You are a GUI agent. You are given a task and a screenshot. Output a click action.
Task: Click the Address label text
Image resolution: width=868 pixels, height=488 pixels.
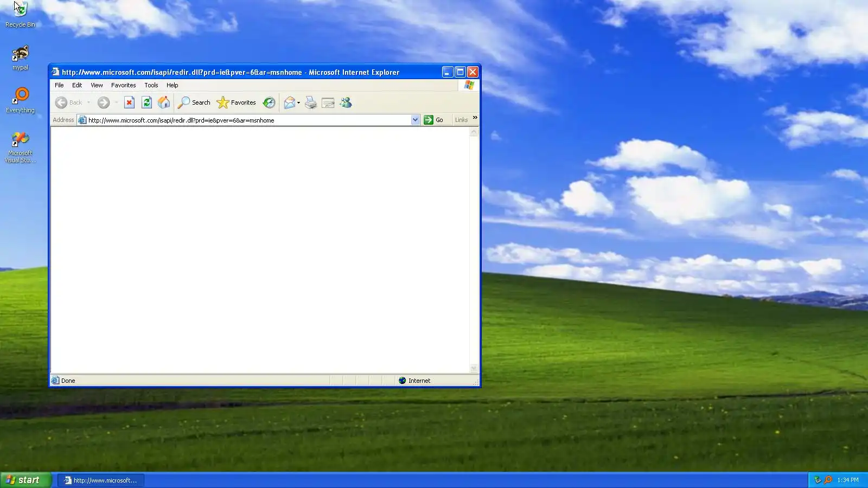pos(63,120)
